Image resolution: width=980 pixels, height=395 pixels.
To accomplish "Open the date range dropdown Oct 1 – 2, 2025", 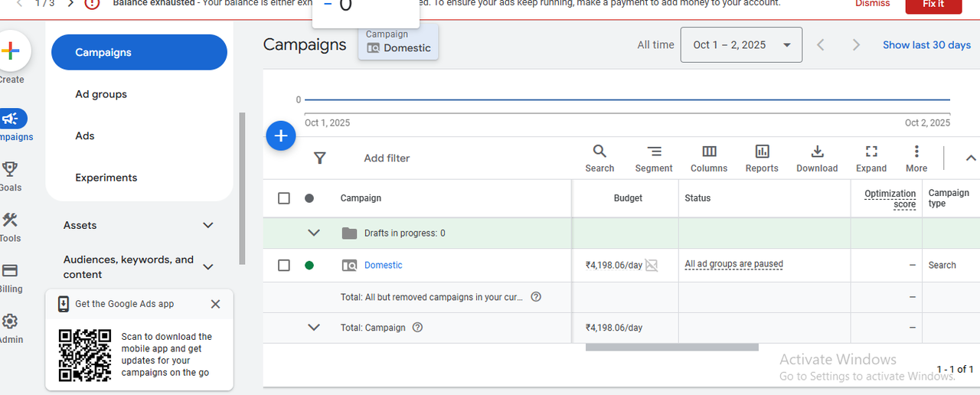I will [741, 45].
